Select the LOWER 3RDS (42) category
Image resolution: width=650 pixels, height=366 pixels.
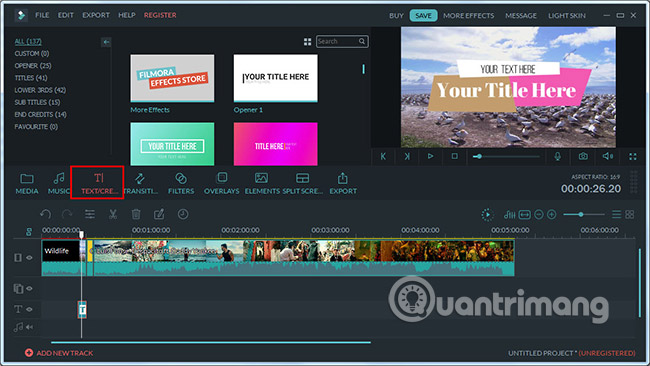[x=40, y=90]
